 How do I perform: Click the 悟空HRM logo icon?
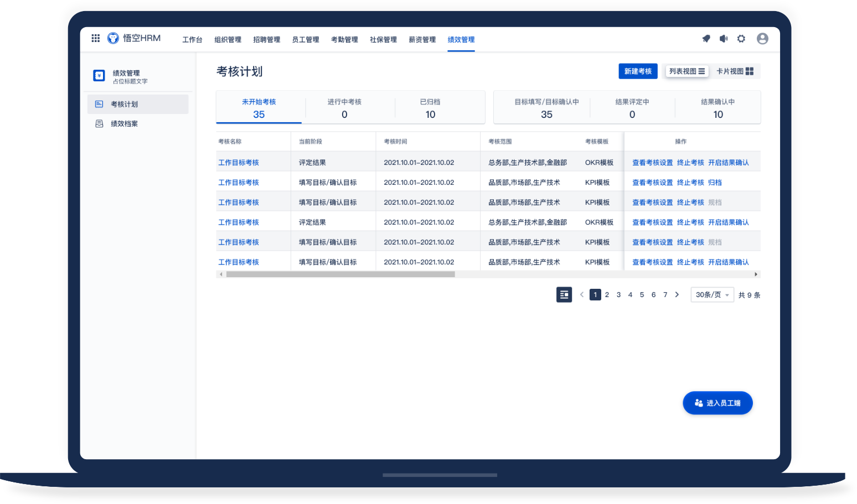click(113, 38)
